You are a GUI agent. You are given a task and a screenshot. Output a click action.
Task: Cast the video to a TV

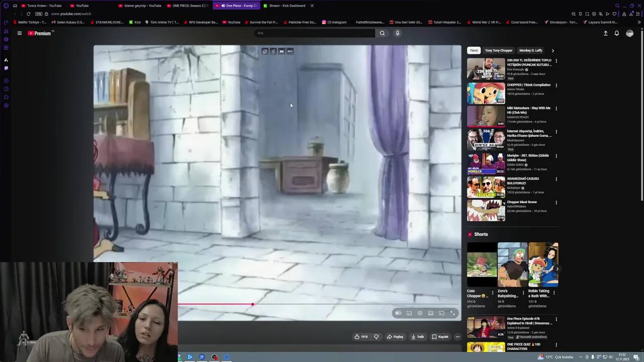pyautogui.click(x=442, y=313)
